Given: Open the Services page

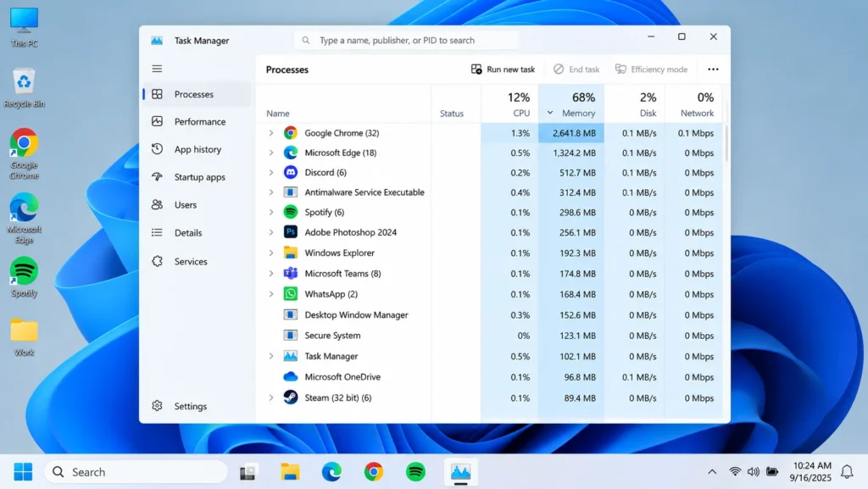Looking at the screenshot, I should point(197,262).
